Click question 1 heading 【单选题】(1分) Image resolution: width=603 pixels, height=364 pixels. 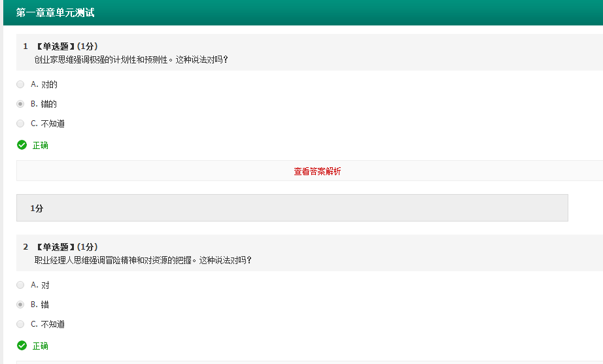(x=66, y=46)
